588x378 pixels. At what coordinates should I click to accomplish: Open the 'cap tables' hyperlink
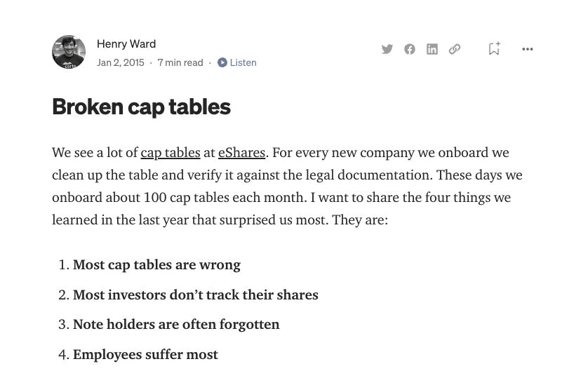tap(171, 153)
